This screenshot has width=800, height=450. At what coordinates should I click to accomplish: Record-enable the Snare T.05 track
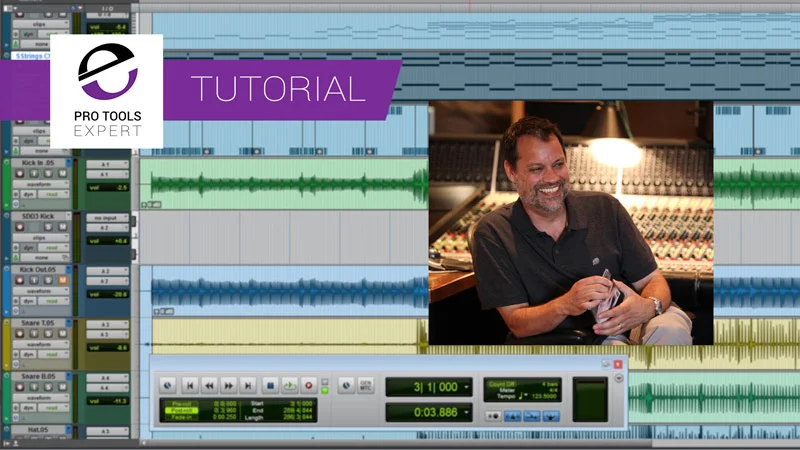click(19, 334)
